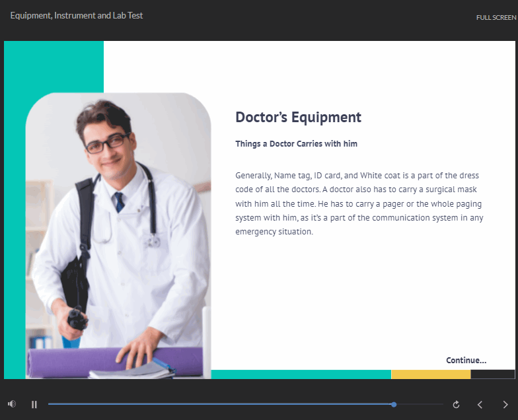Click the 'Equipment, Instrument and Lab Test' title
This screenshot has height=420, width=518.
point(77,16)
